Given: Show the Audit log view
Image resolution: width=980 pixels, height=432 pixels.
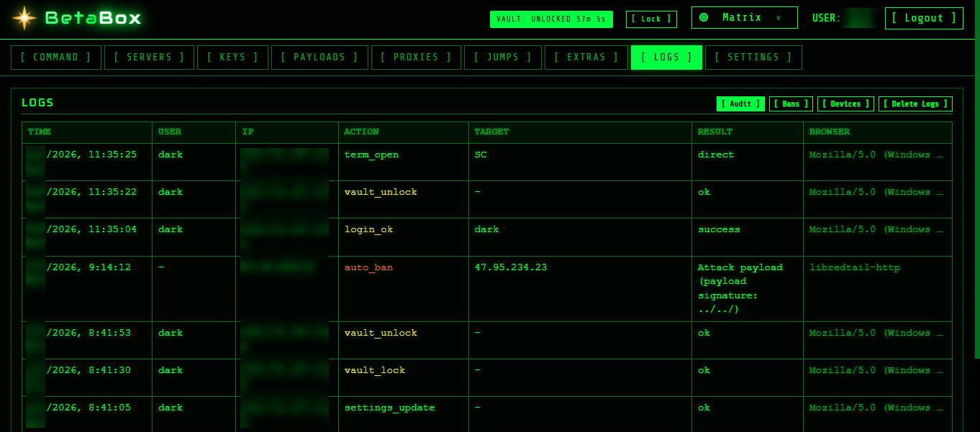Looking at the screenshot, I should [740, 104].
